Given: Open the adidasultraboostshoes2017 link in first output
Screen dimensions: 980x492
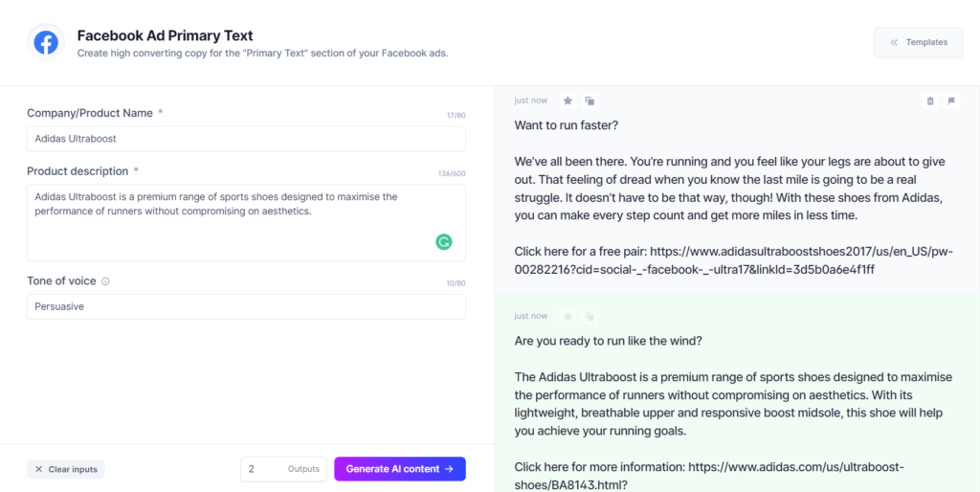Looking at the screenshot, I should 734,260.
